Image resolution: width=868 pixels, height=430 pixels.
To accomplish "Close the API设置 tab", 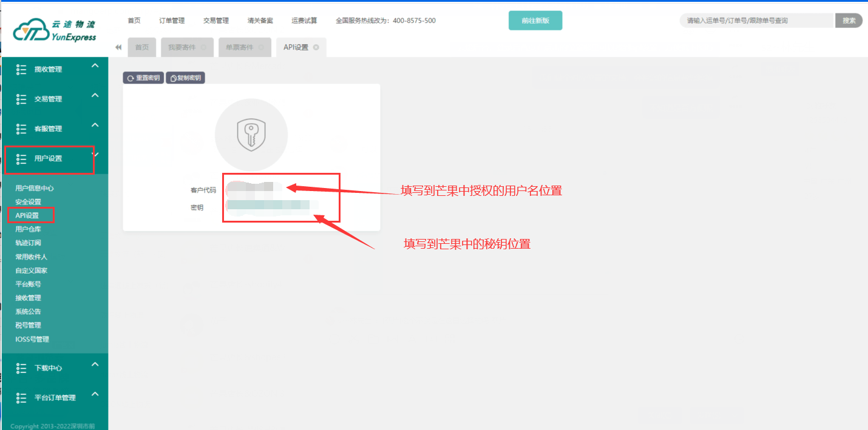I will tap(316, 47).
